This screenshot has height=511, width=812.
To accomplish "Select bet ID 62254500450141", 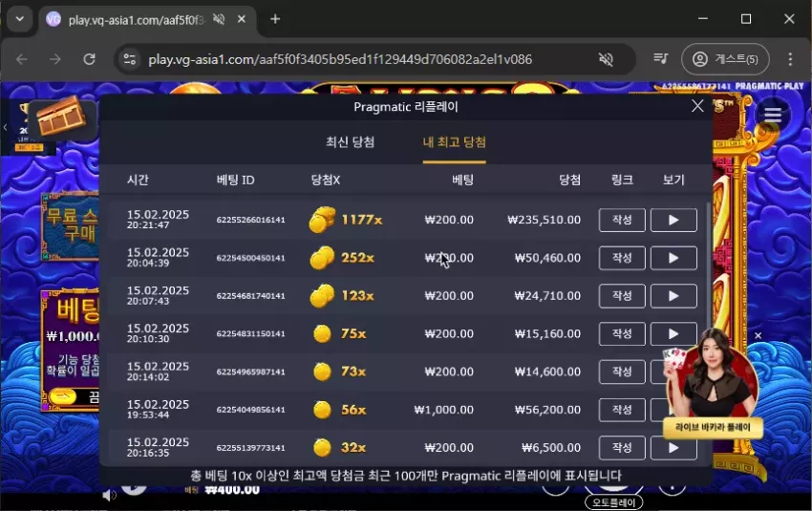I will pyautogui.click(x=250, y=258).
